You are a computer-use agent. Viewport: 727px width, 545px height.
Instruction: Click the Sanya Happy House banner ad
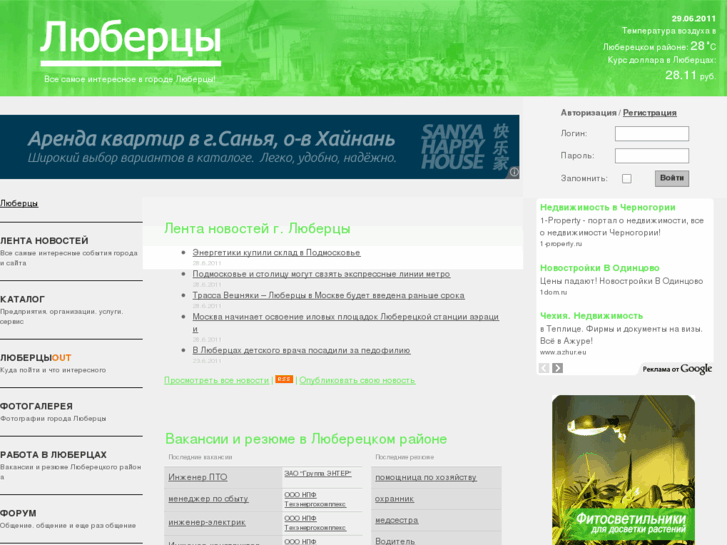(260, 147)
